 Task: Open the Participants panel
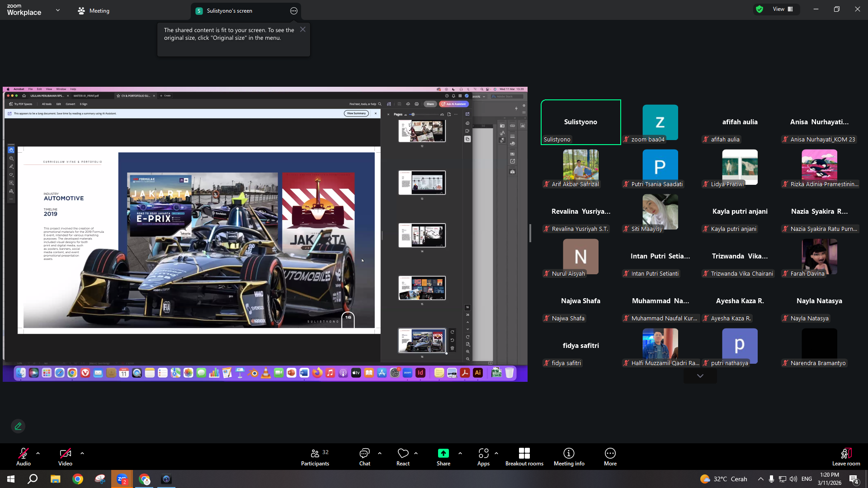coord(315,457)
